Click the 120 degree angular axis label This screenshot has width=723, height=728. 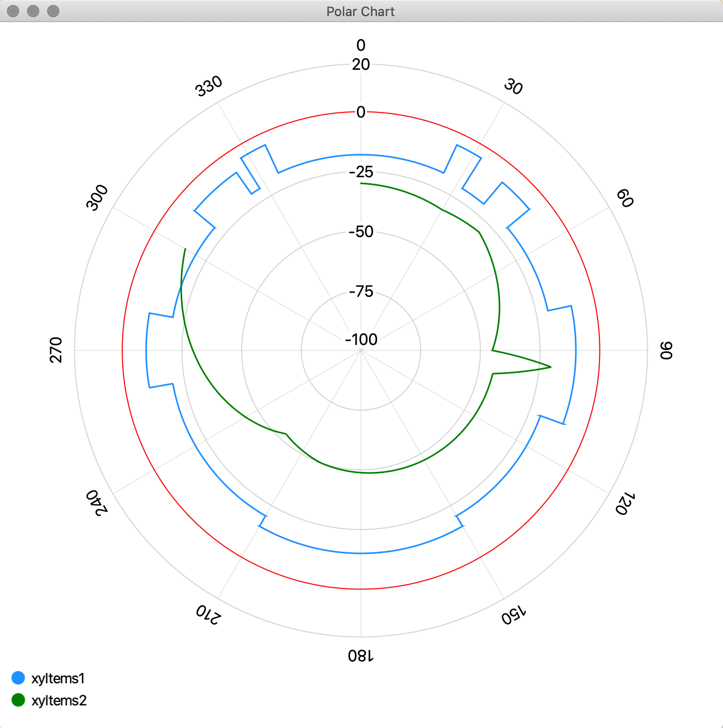pos(626,504)
